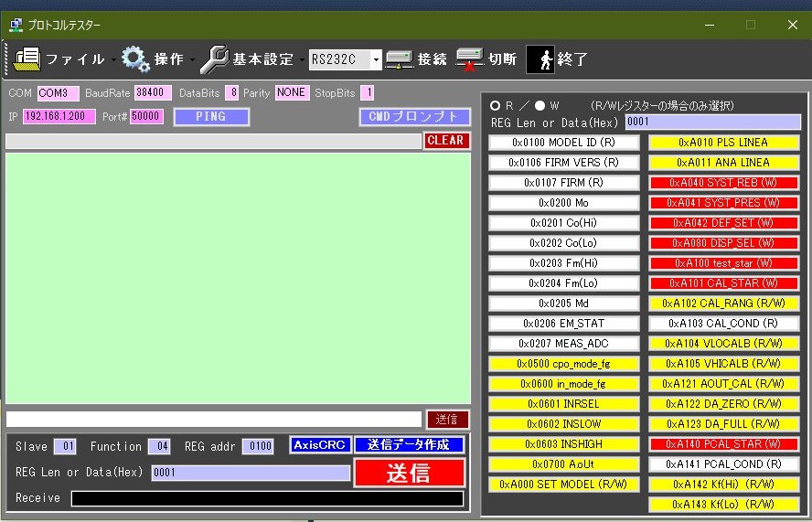Select 0x0207 MEAS_ADC register

[564, 345]
